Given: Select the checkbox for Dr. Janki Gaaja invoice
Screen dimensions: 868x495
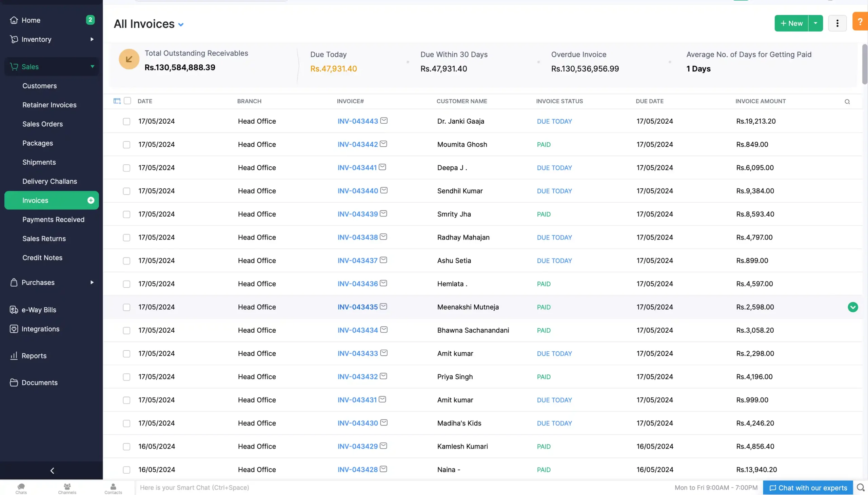Looking at the screenshot, I should click(x=126, y=121).
